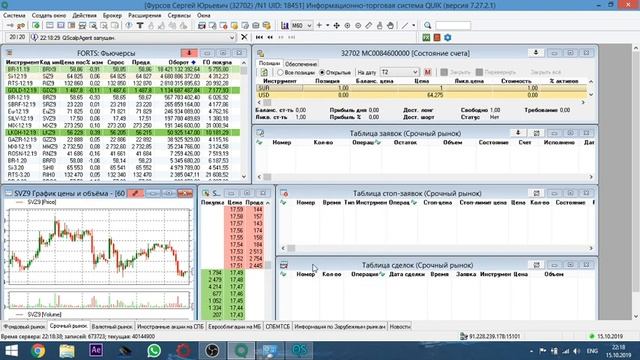The image size is (640, 360).
Task: Click the rewind-to-start playback icon
Action: click(259, 37)
